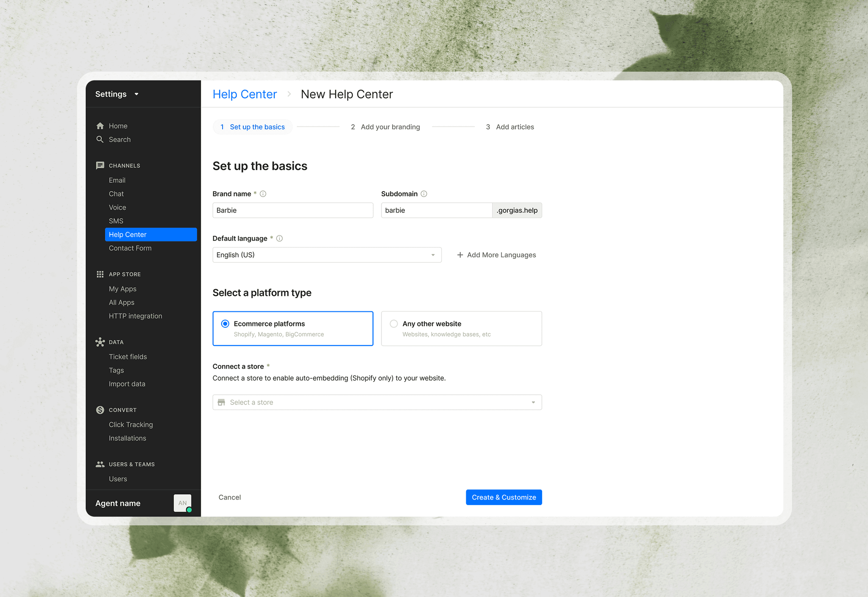The height and width of the screenshot is (597, 868).
Task: Click the App Store grid icon
Action: (100, 274)
